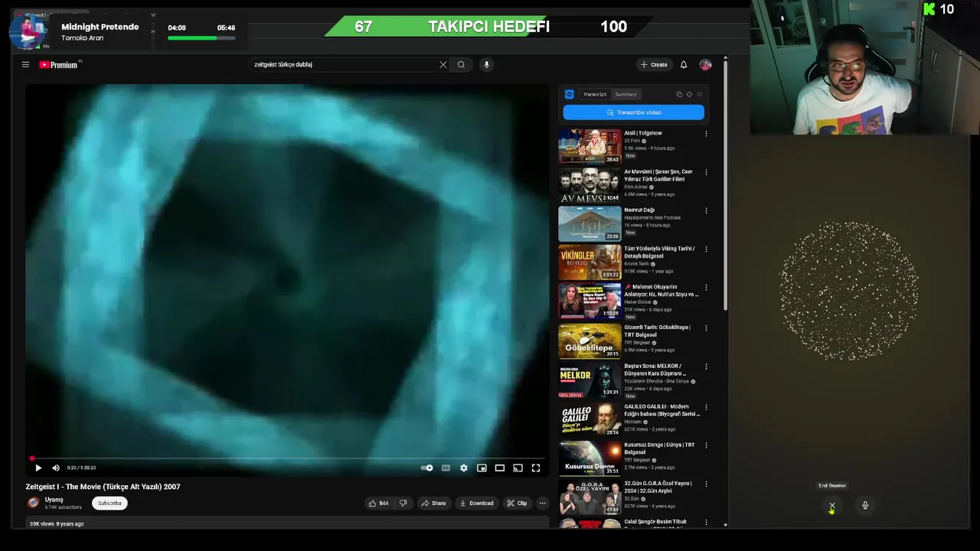Open options for Nemrut Dağı video

pos(706,210)
